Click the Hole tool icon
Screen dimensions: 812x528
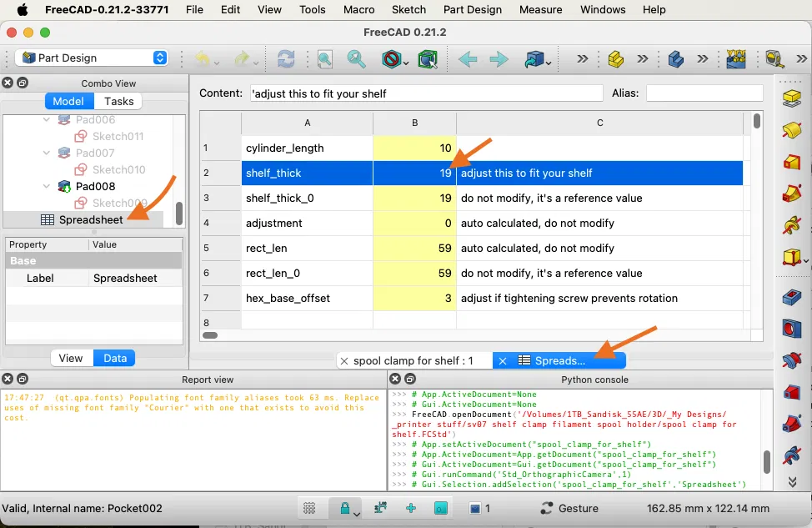pyautogui.click(x=792, y=329)
